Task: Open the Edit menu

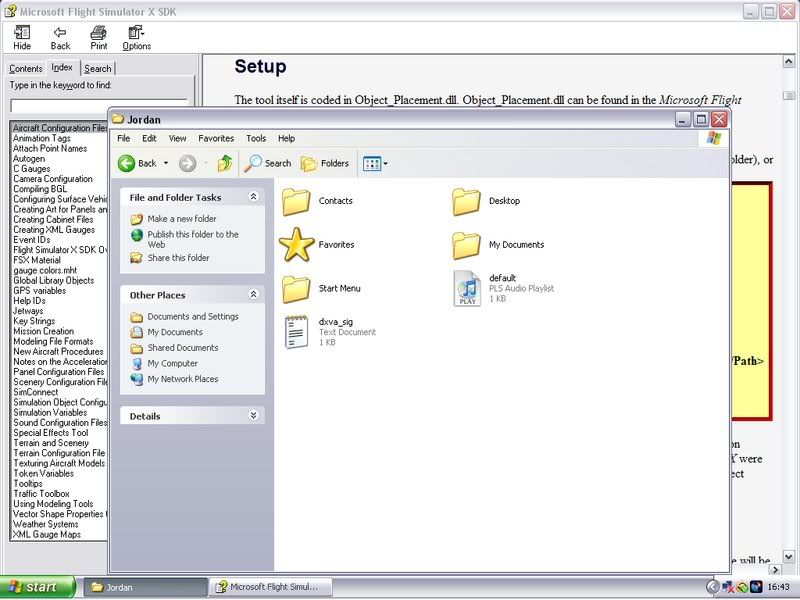Action: 149,138
